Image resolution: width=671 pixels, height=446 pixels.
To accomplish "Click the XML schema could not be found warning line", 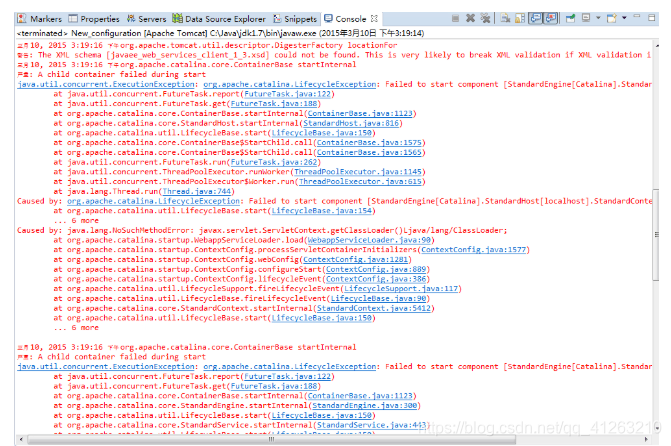I will tap(334, 55).
